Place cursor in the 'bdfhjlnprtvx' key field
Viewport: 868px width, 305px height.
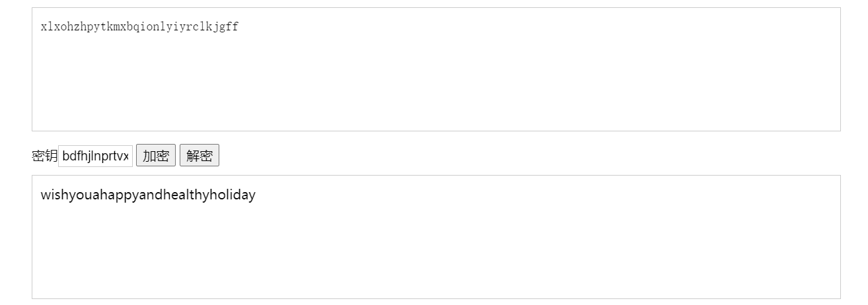[94, 156]
